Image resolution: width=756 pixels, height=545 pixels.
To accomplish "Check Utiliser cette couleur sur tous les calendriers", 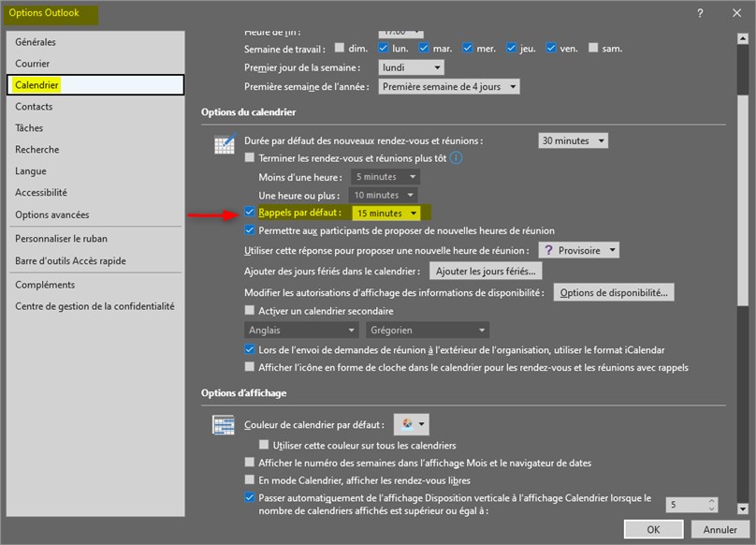I will pyautogui.click(x=264, y=445).
